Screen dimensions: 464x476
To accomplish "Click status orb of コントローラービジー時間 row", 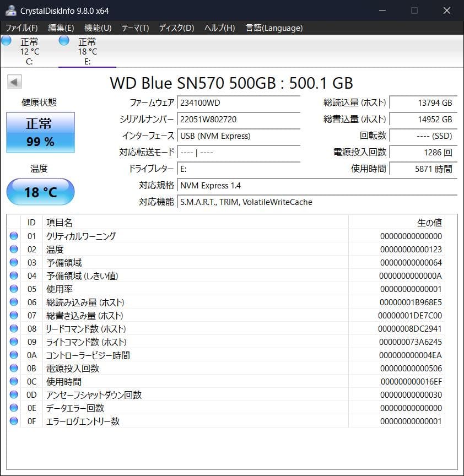I will 14,355.
